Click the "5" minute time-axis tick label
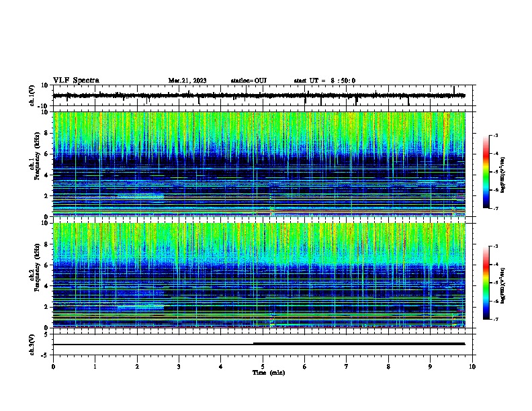 click(263, 367)
